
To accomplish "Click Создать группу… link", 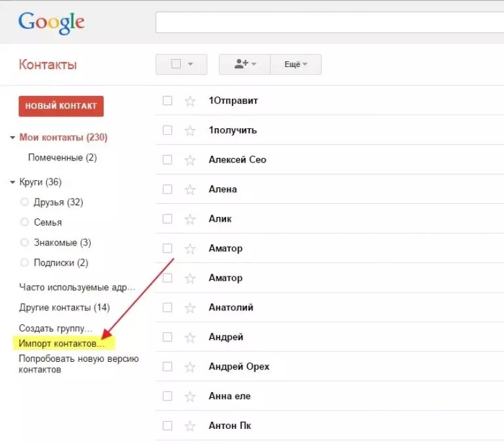I will [x=56, y=328].
